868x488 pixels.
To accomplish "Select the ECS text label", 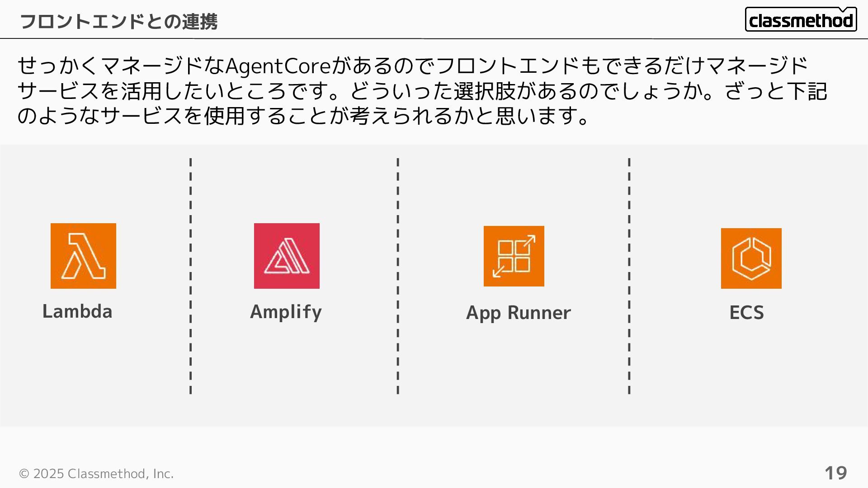I will pos(747,313).
